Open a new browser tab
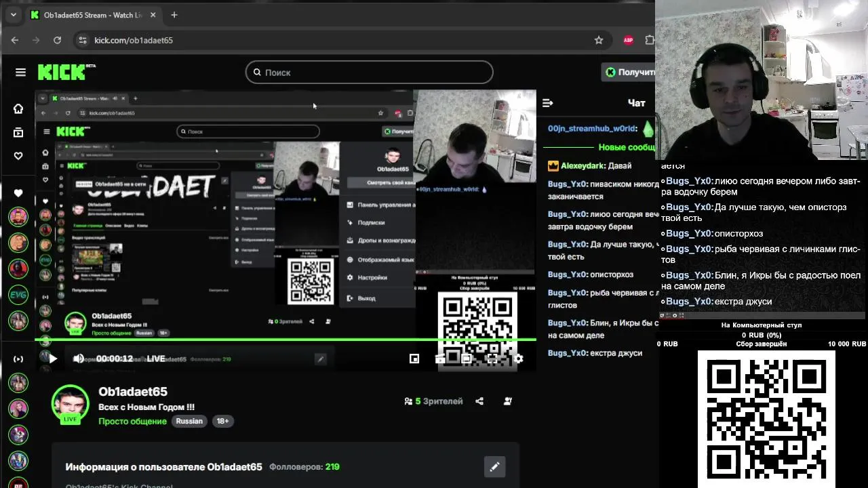The image size is (868, 488). pyautogui.click(x=174, y=15)
